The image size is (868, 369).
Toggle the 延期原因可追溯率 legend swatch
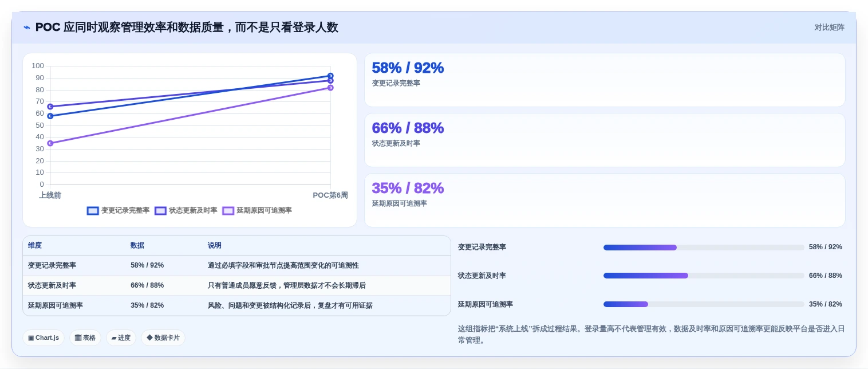tap(228, 211)
